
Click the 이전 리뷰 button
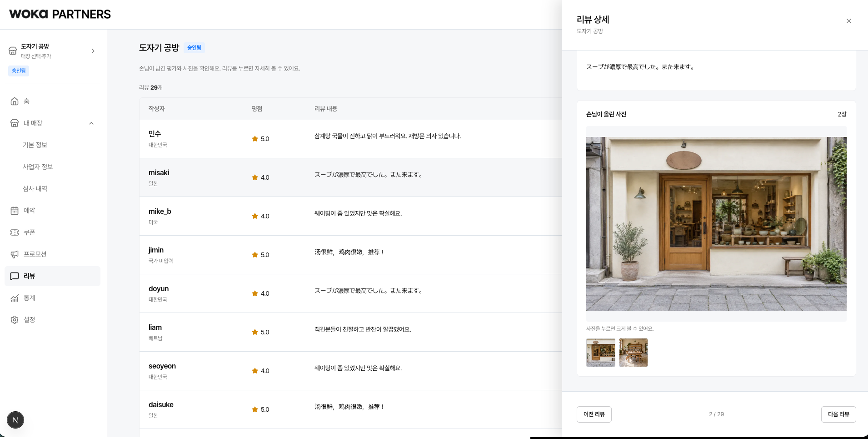click(594, 414)
